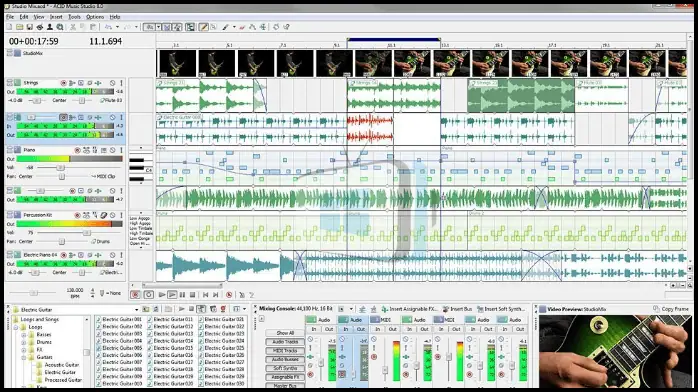Image resolution: width=698 pixels, height=392 pixels.
Task: Click the 138.000 BPM tempo value
Action: click(x=75, y=290)
